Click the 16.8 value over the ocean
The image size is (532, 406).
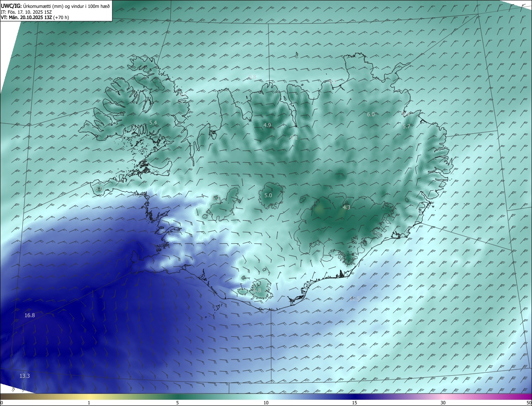30,316
